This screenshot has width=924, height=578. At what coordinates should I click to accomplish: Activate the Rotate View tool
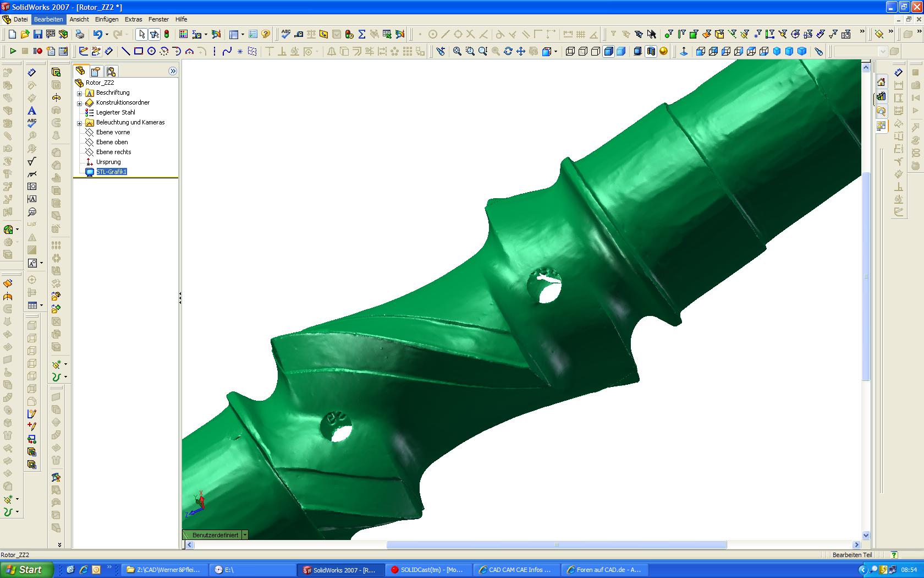pyautogui.click(x=508, y=51)
